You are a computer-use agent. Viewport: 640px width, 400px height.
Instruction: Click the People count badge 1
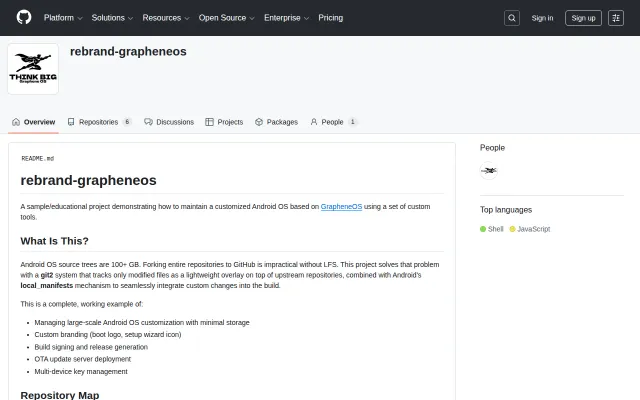[353, 122]
